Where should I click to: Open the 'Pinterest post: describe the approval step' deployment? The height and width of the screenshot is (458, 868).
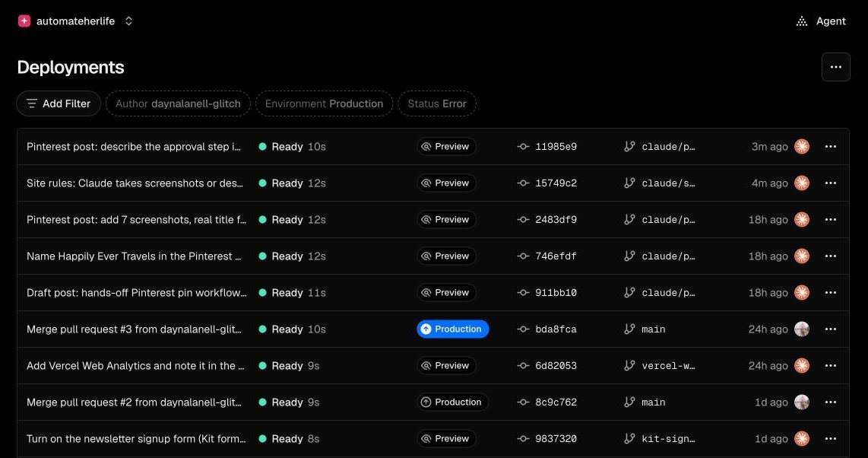134,147
